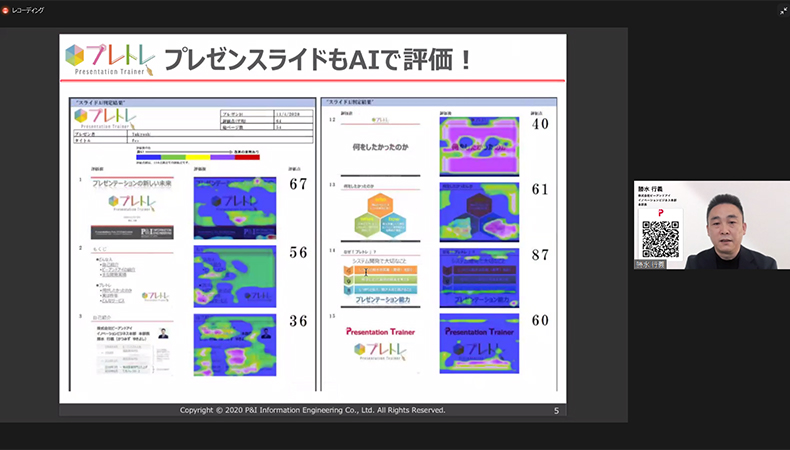Viewport: 790px width, 450px height.
Task: Click the heatmap beside score 67
Action: tap(235, 208)
